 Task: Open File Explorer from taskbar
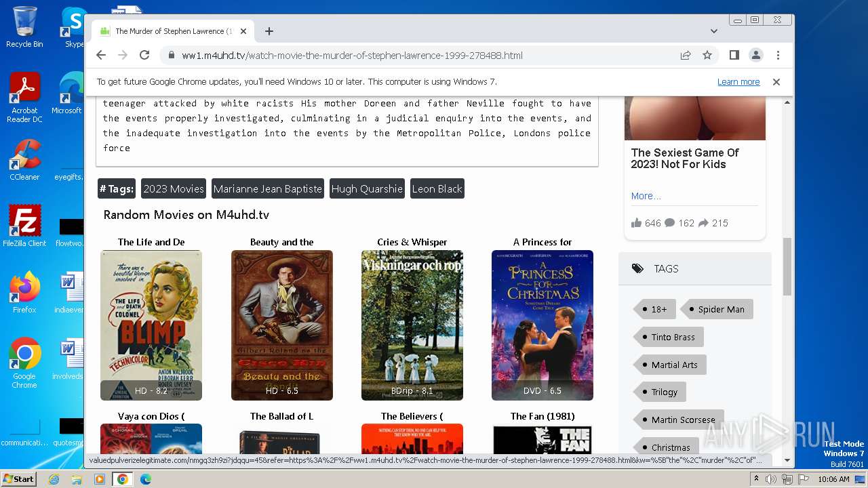[77, 479]
